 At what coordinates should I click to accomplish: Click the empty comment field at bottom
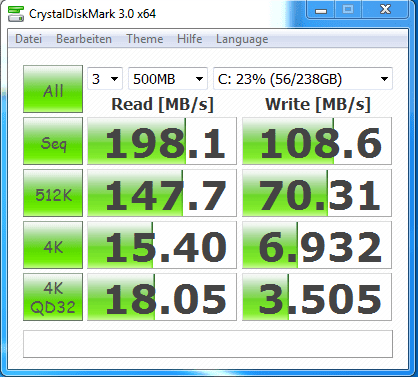208,344
